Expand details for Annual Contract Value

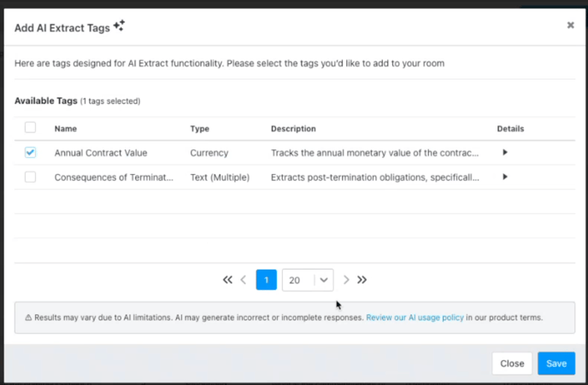(x=505, y=153)
